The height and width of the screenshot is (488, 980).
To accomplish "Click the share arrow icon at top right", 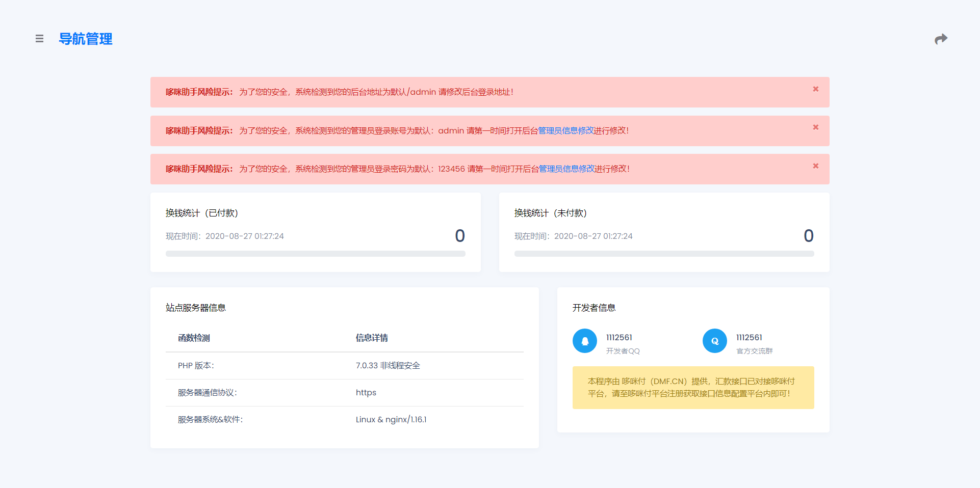I will click(x=941, y=39).
